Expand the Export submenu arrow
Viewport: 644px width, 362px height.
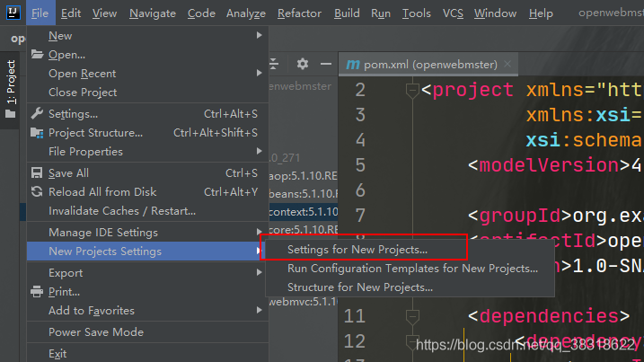[x=260, y=272]
